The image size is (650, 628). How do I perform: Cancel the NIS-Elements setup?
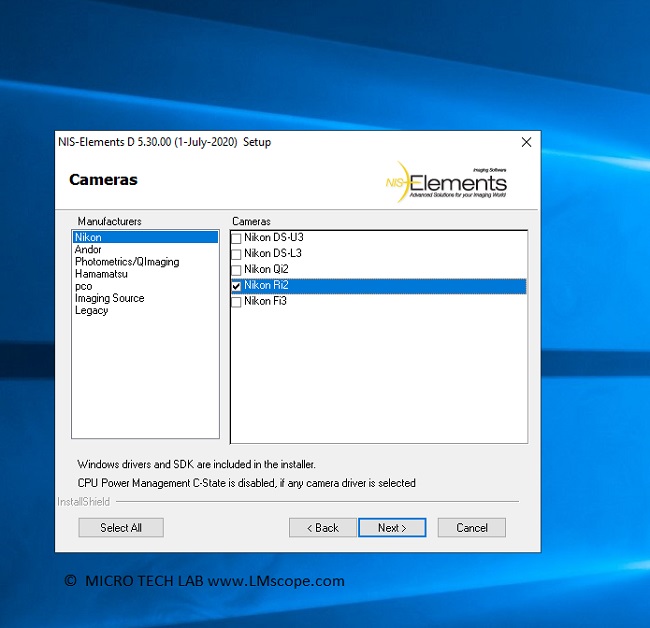(471, 528)
